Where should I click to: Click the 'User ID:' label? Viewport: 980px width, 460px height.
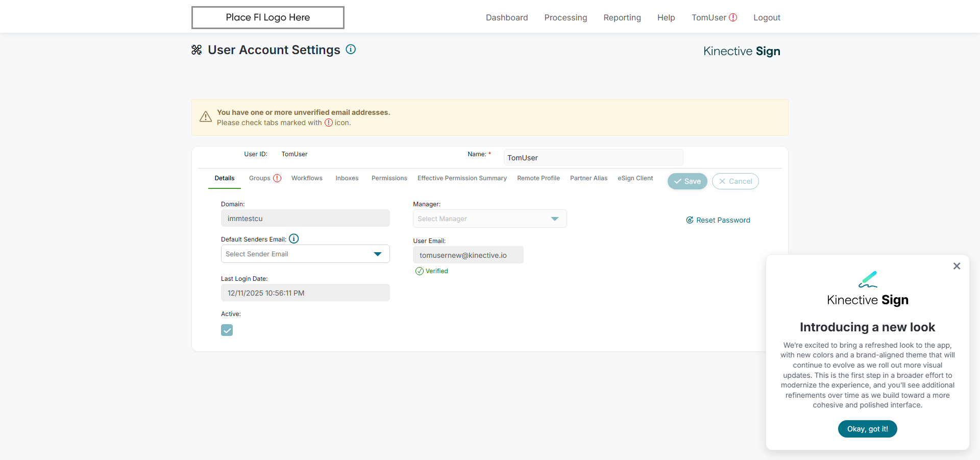(256, 154)
